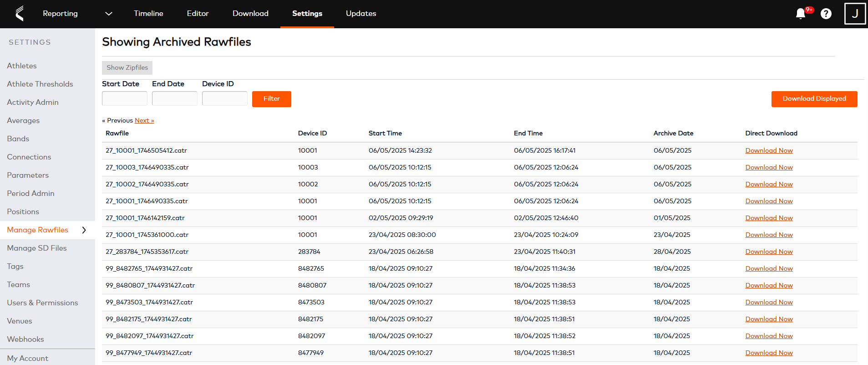Download Now for 27_10001_1745361000.catr
Viewport: 868px width, 365px height.
click(x=769, y=235)
